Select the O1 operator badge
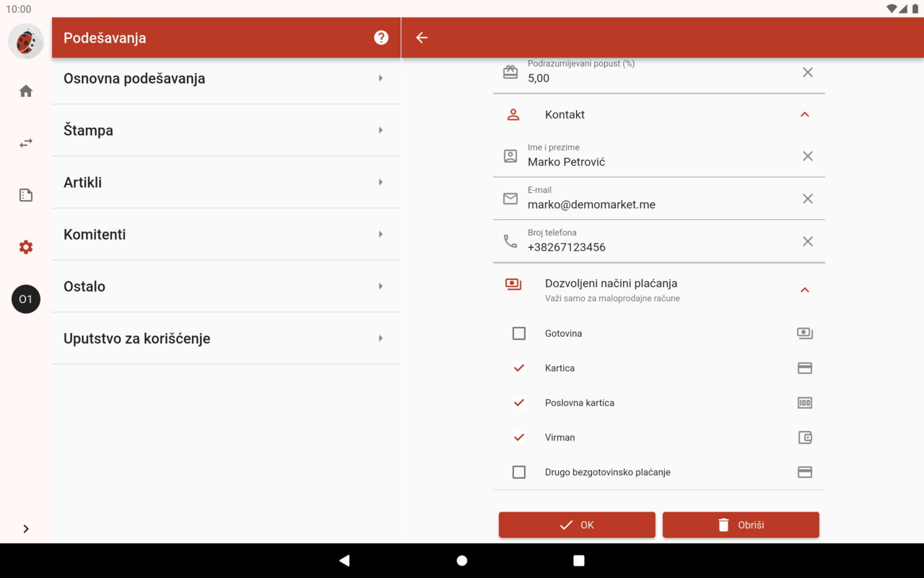 click(x=26, y=299)
